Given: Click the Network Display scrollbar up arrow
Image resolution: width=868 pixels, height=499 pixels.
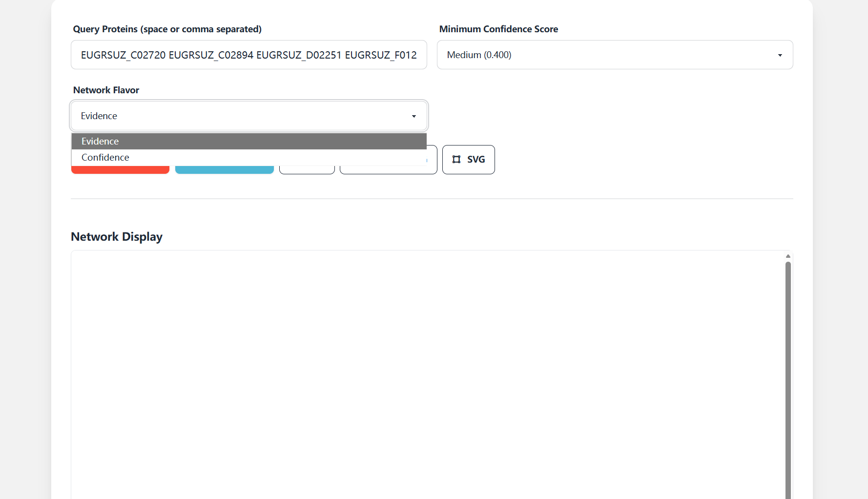Looking at the screenshot, I should (x=787, y=256).
